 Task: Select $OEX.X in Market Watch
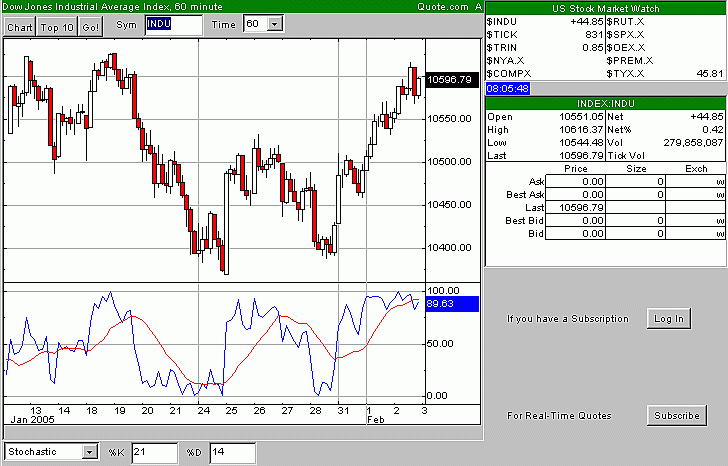pyautogui.click(x=625, y=48)
